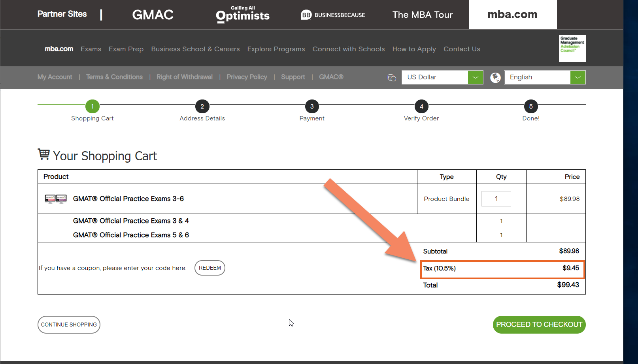Click the Graduate Management Admission Council logo
This screenshot has height=364, width=638.
click(x=572, y=48)
